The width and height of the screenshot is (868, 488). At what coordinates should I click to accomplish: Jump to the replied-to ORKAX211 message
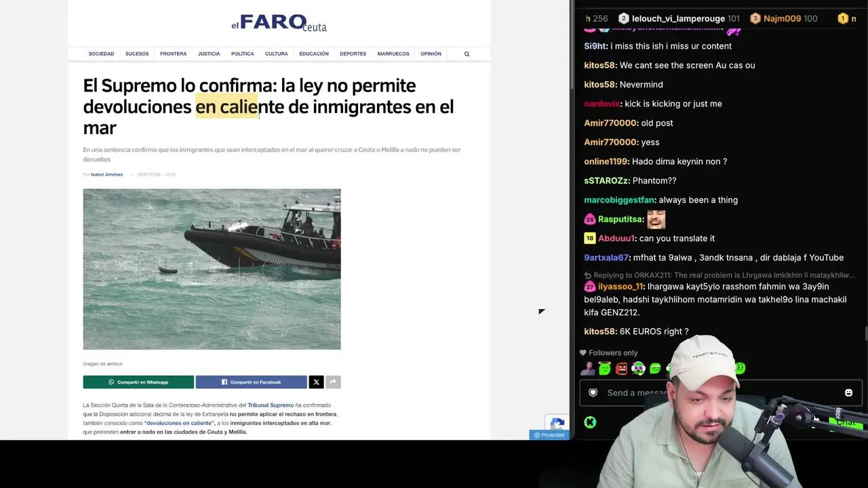click(x=719, y=275)
